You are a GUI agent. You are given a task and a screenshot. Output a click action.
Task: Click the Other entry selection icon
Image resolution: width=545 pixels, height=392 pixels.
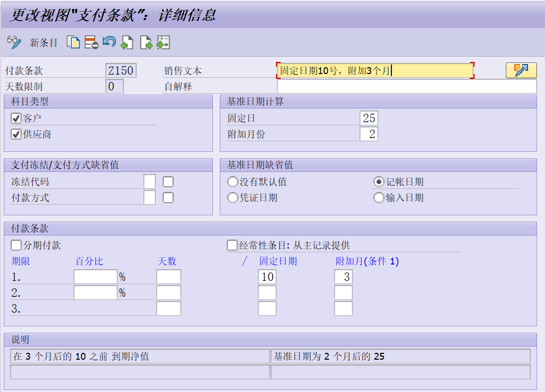click(163, 42)
